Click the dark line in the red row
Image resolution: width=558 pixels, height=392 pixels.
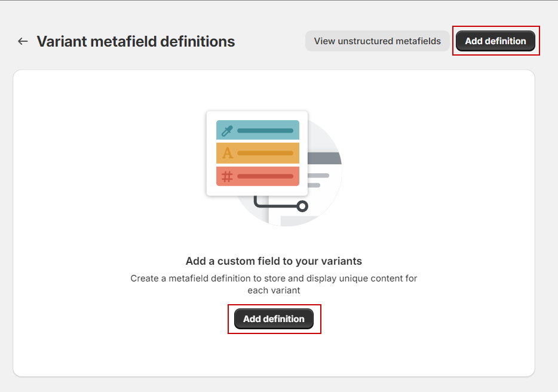pyautogui.click(x=265, y=176)
